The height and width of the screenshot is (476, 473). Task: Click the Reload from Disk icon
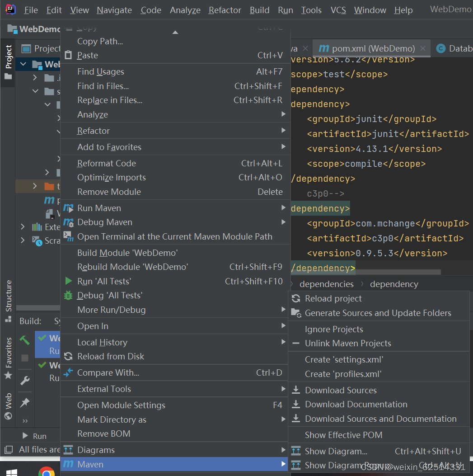[68, 356]
